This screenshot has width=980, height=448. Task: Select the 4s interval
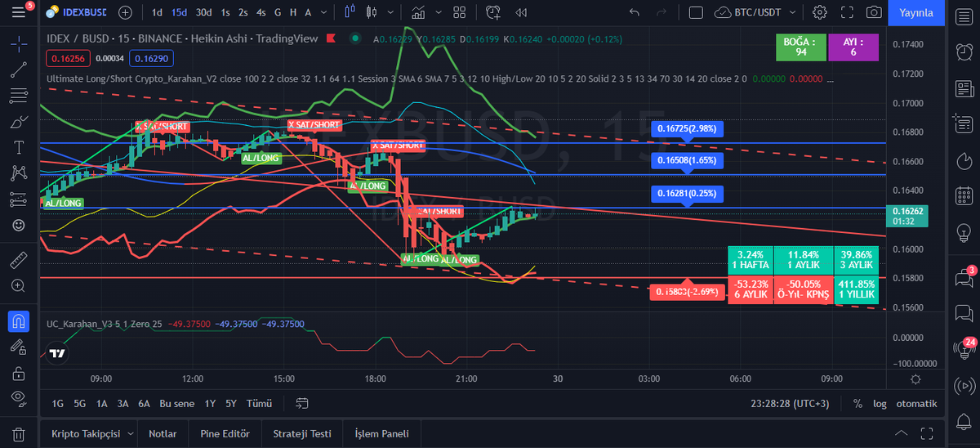pyautogui.click(x=261, y=12)
